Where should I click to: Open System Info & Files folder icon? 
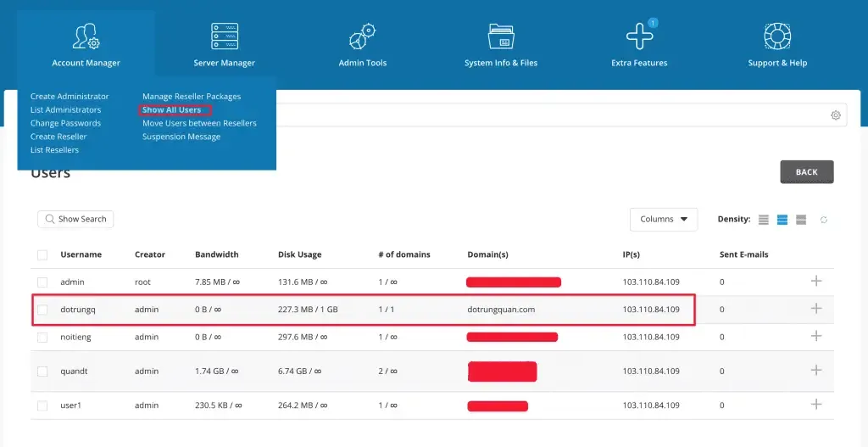click(x=501, y=37)
